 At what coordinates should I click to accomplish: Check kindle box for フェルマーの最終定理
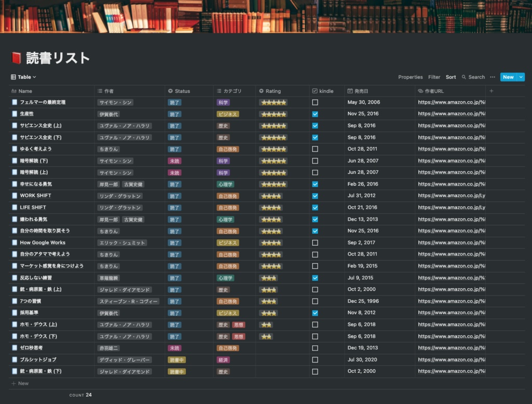coord(315,102)
